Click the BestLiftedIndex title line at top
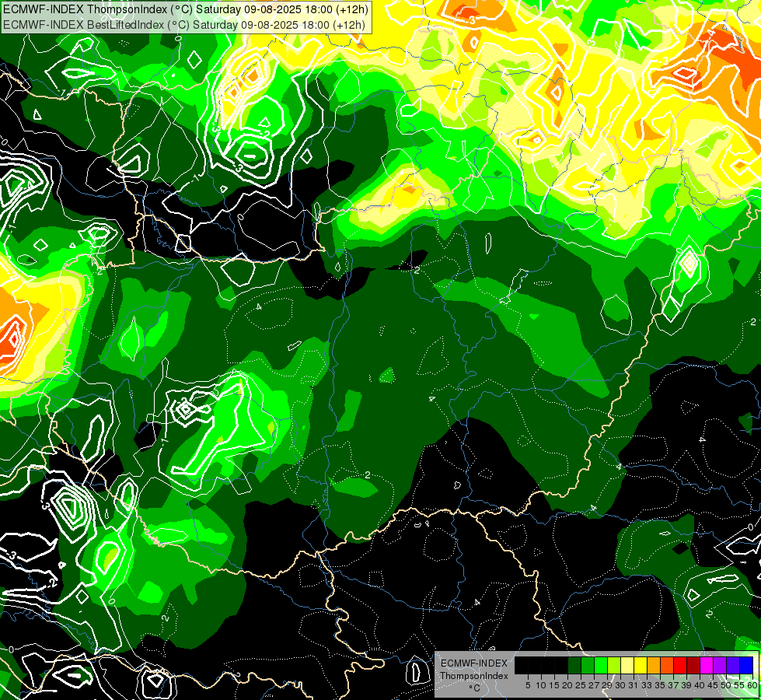This screenshot has height=700, width=761. pyautogui.click(x=184, y=24)
